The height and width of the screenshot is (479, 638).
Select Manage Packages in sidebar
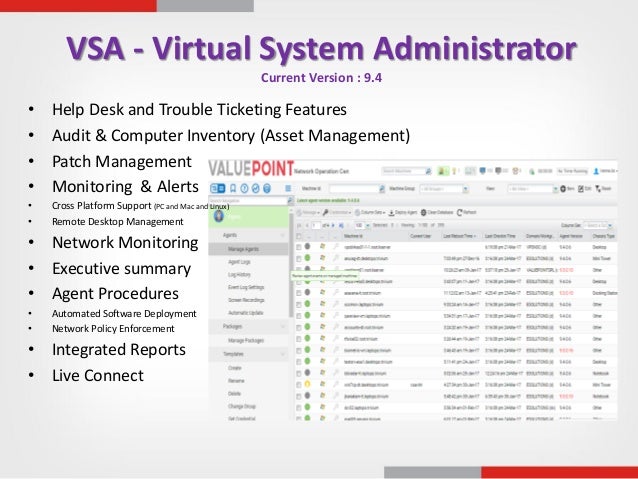point(246,340)
